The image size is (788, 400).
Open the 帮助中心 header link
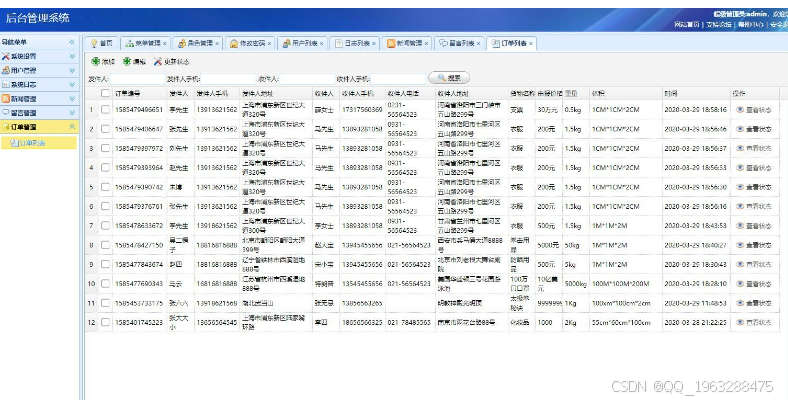[x=751, y=24]
